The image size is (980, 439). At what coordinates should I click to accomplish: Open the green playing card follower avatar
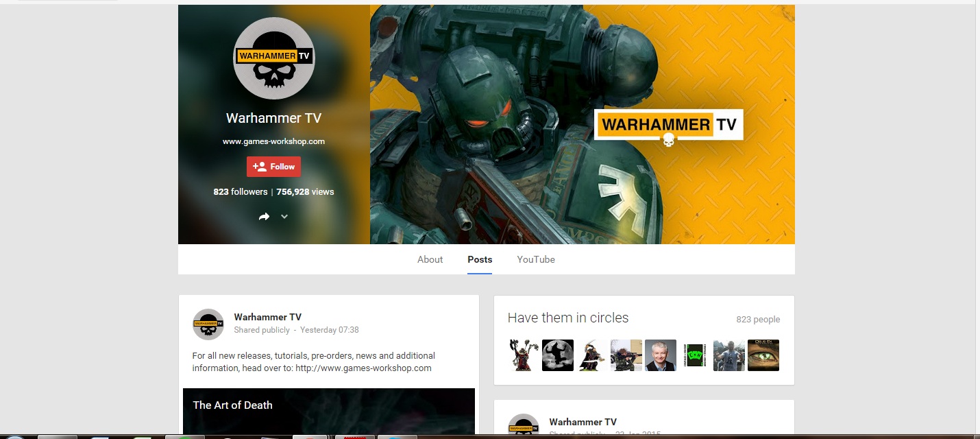(695, 355)
